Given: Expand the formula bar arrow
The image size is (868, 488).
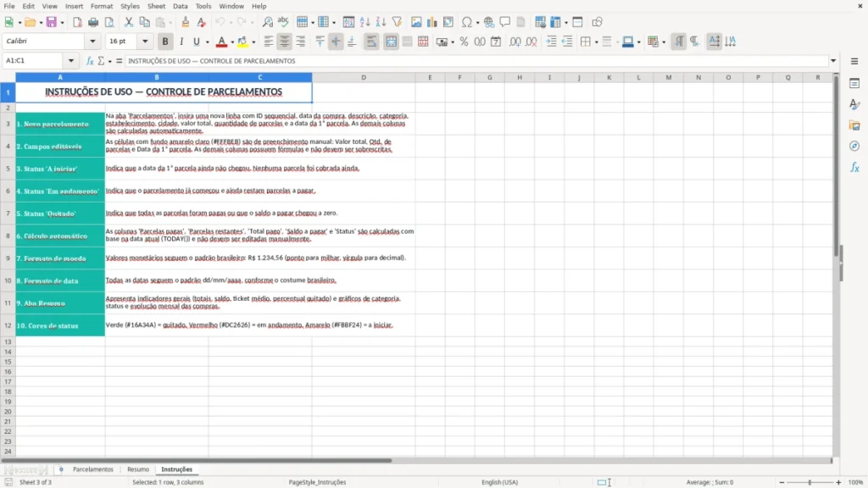Looking at the screenshot, I should (833, 61).
